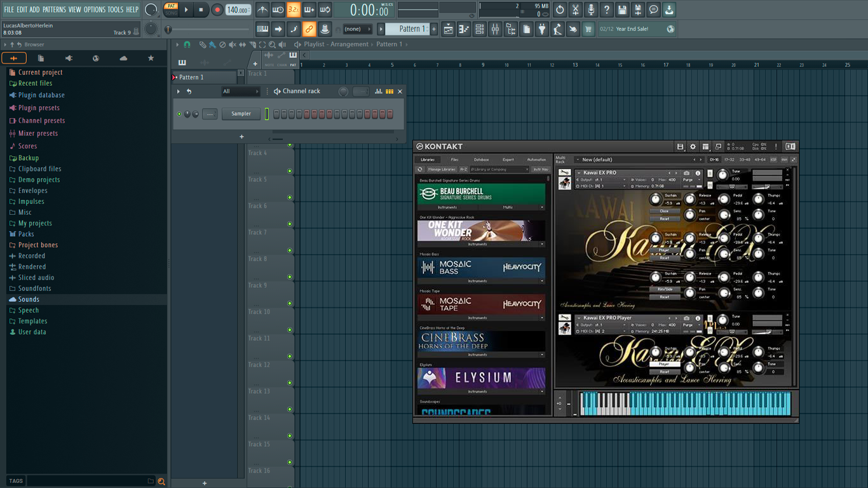
Task: Open Kontakt Files tab
Action: (x=454, y=159)
